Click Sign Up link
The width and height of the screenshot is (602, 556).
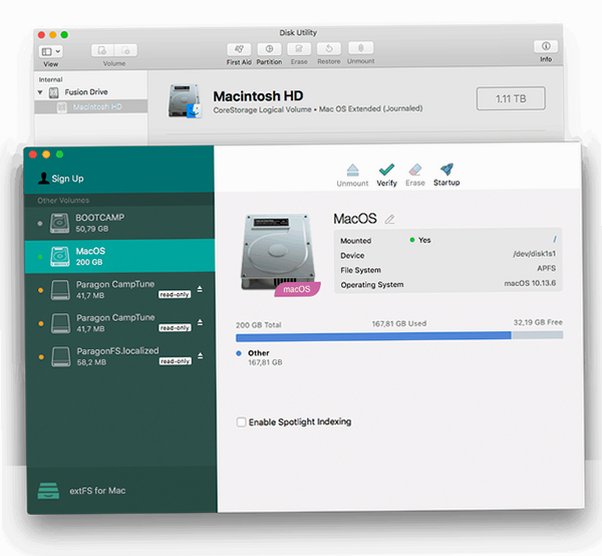point(68,179)
